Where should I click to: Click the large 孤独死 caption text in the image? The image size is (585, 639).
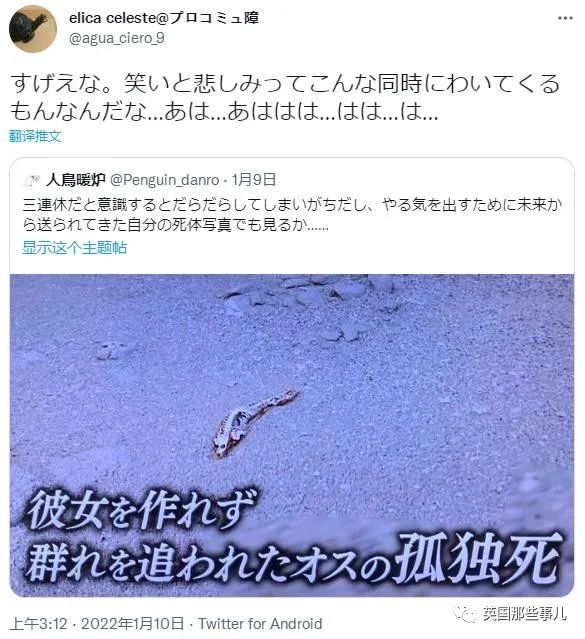coord(479,558)
